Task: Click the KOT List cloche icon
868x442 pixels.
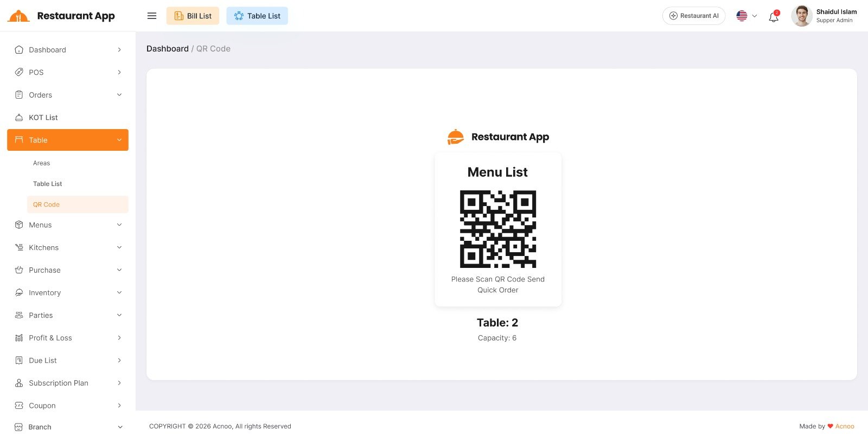Action: [19, 118]
